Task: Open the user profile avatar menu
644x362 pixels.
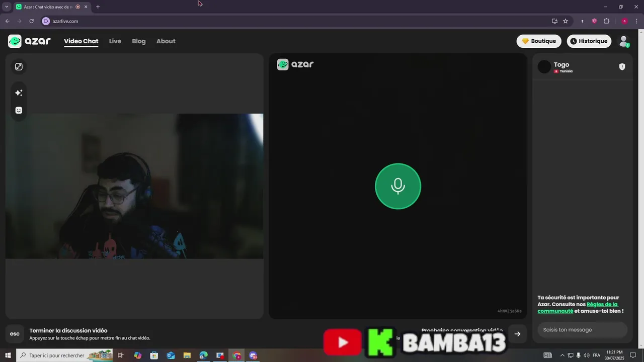Action: pos(624,41)
